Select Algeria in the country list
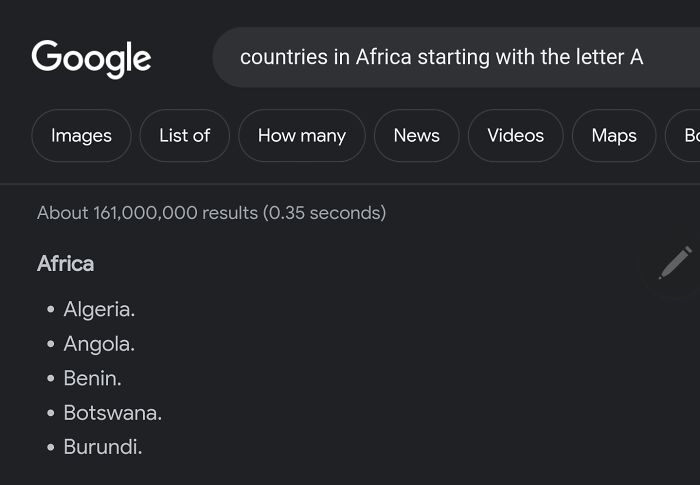700x485 pixels. coord(99,310)
